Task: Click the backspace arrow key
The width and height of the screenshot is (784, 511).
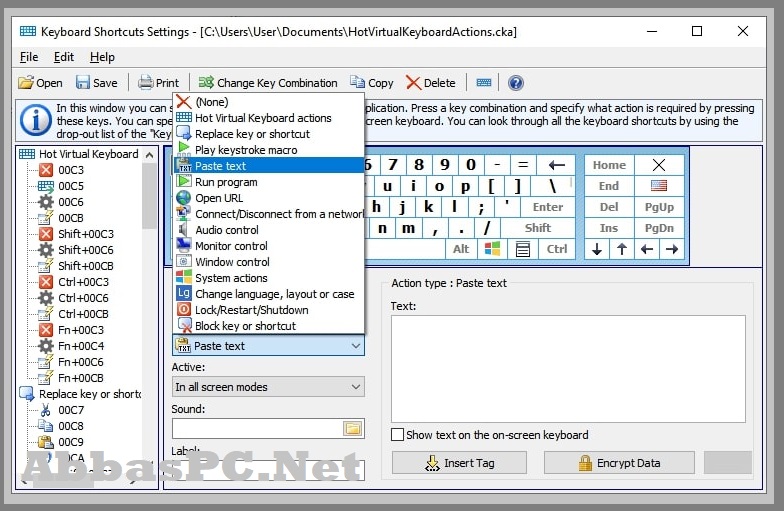Action: (556, 165)
